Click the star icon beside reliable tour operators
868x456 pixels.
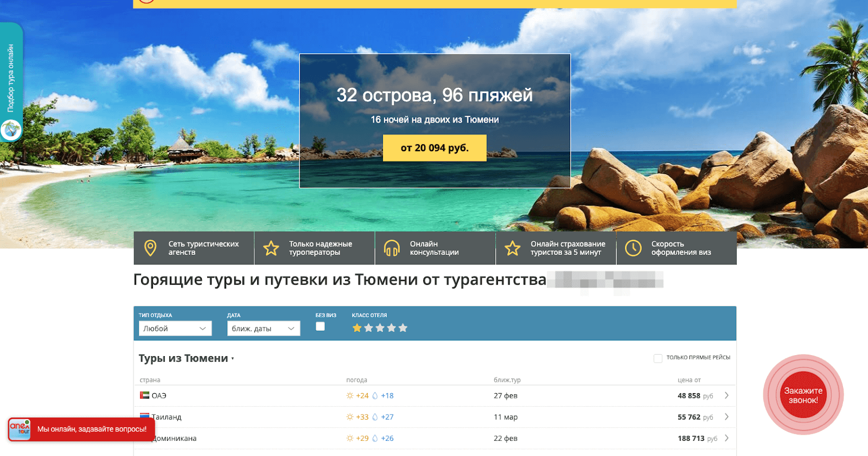[271, 248]
